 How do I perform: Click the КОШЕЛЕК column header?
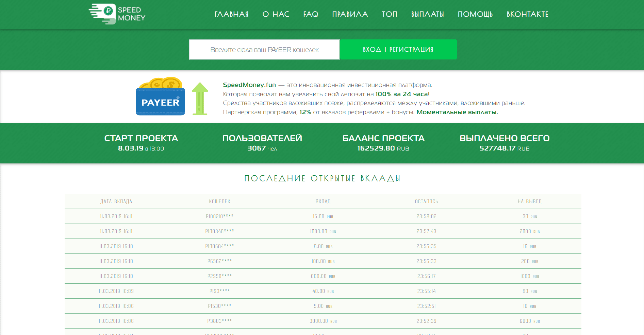click(220, 201)
